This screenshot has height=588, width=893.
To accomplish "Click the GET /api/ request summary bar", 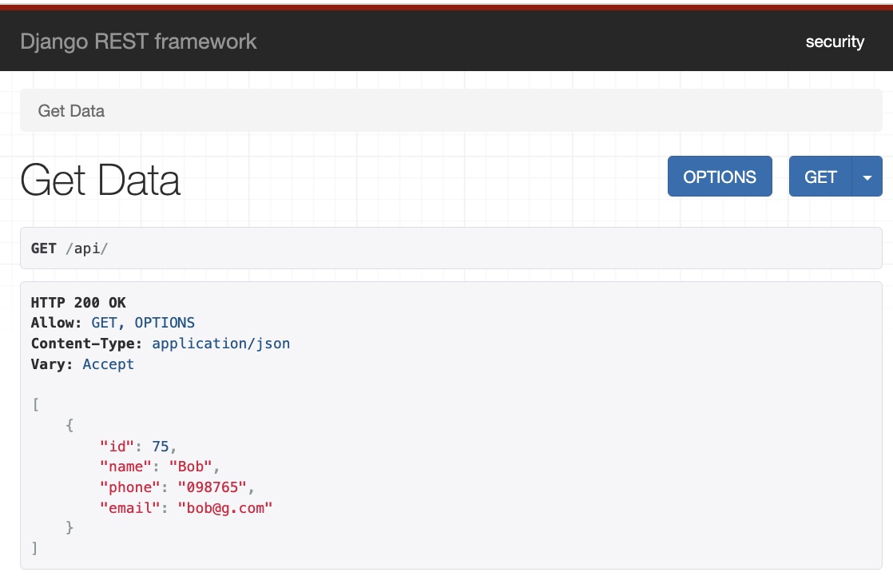I will coord(447,248).
